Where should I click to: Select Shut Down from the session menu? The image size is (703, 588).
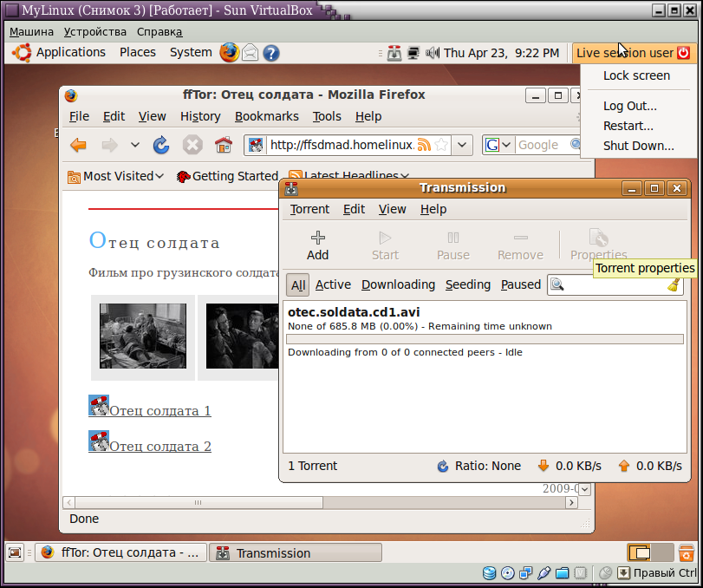tap(638, 145)
